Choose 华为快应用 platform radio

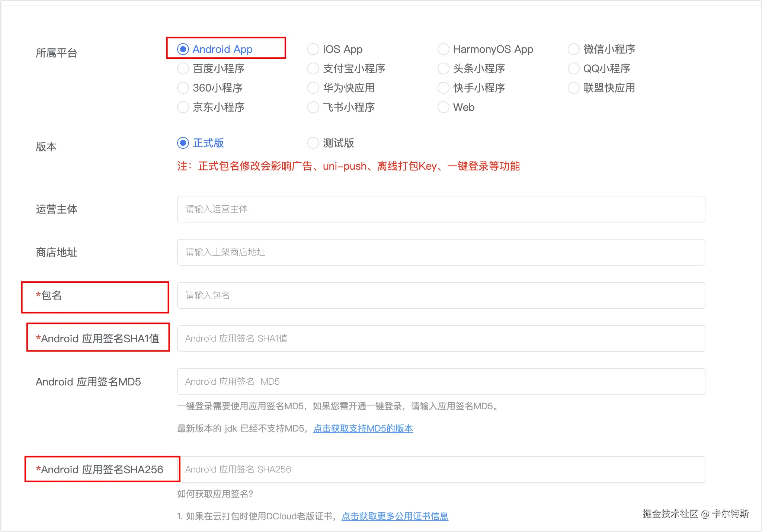[x=313, y=88]
